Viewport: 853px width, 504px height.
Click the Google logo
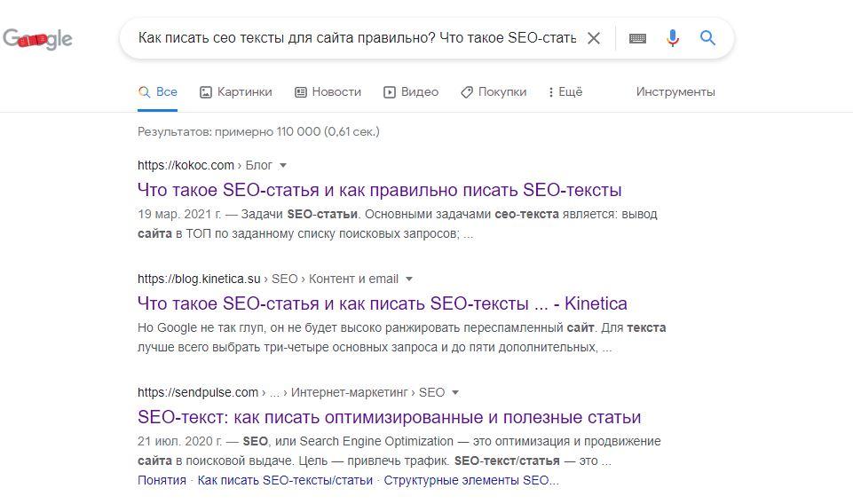[37, 39]
